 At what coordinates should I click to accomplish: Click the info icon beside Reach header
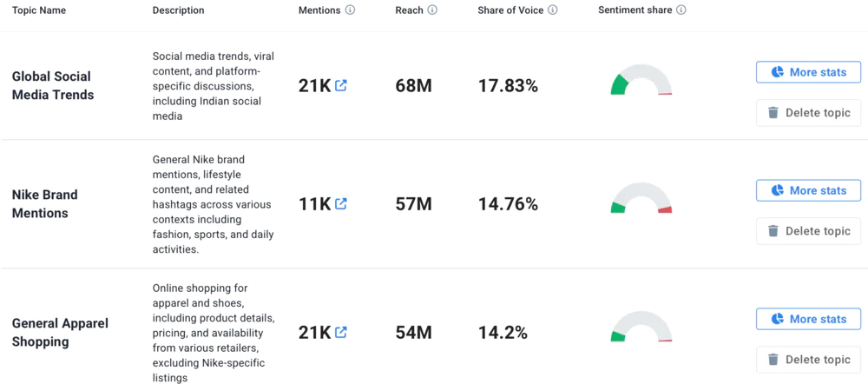432,10
